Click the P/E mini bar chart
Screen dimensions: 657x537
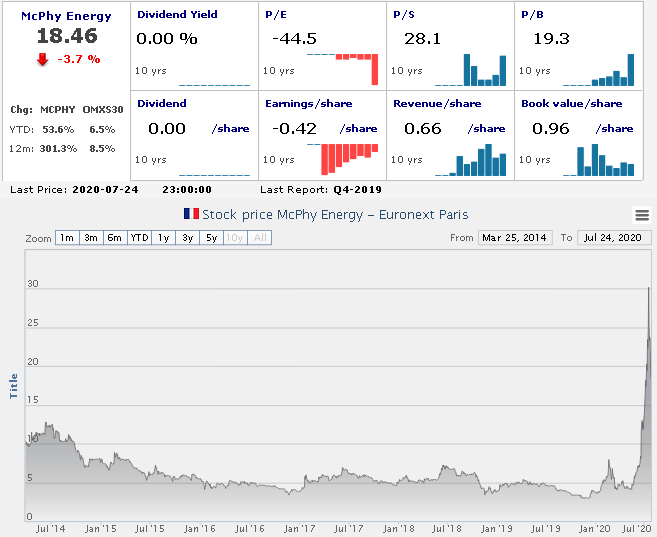(343, 68)
